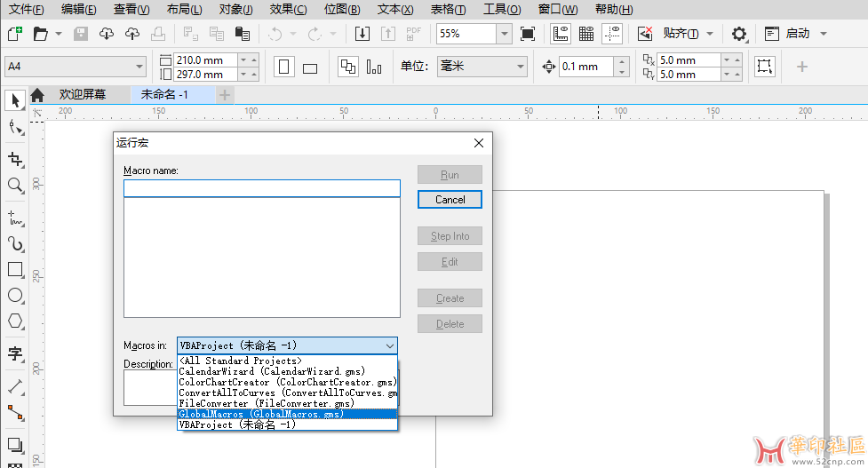Expand the 贴齐 snap-to dropdown
This screenshot has height=468, width=868.
point(710,34)
